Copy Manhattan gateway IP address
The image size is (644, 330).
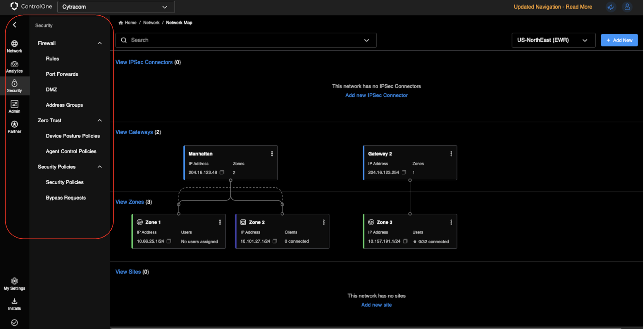click(x=222, y=173)
